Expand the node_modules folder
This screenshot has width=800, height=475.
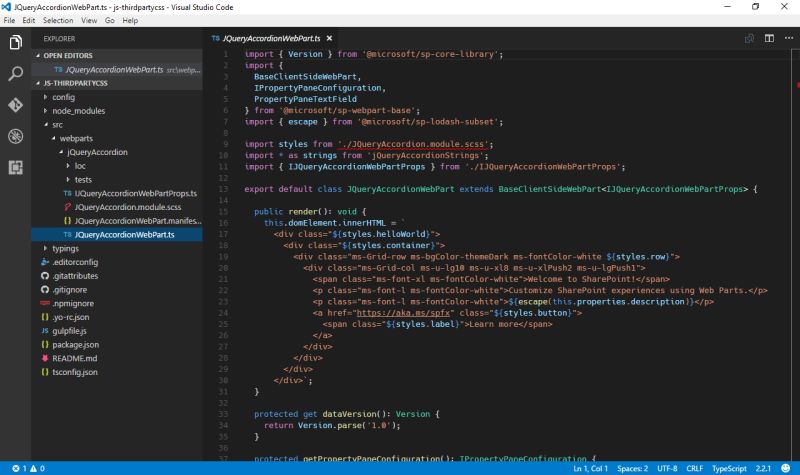[117, 111]
